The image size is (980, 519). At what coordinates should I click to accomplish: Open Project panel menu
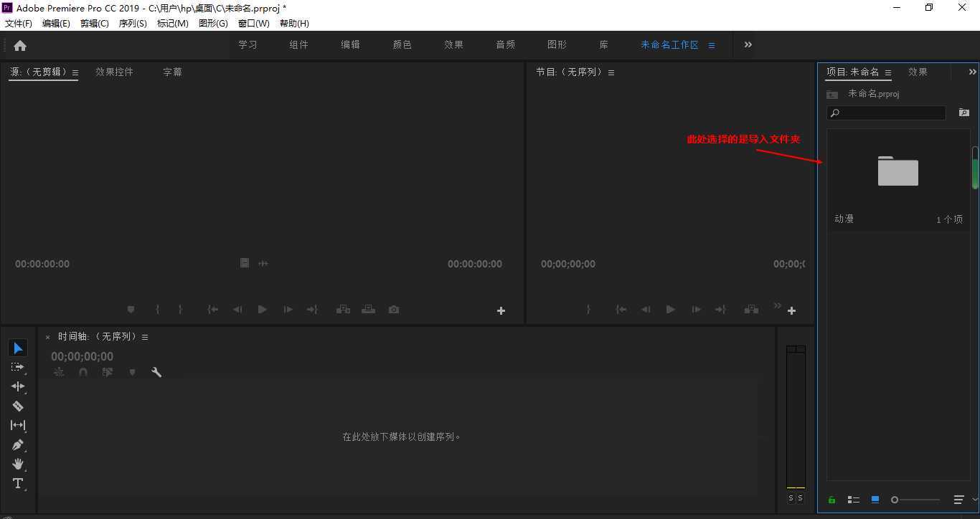click(x=888, y=72)
